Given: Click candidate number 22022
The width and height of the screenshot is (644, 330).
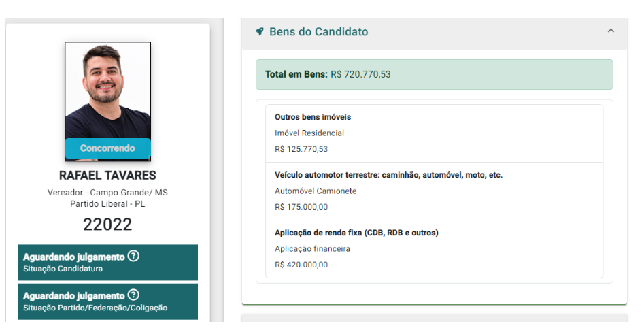Looking at the screenshot, I should click(x=107, y=225).
